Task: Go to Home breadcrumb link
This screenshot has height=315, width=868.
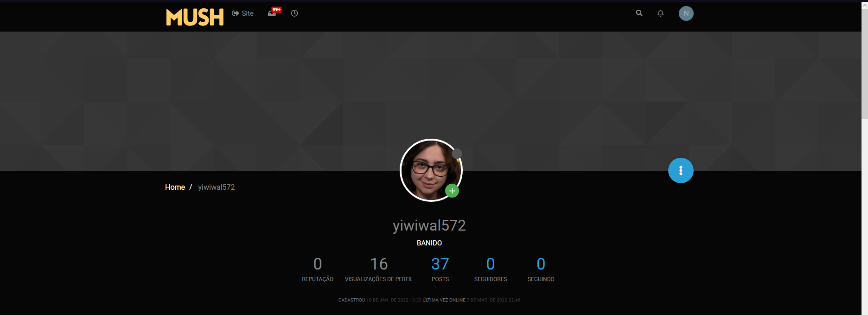Action: [x=175, y=187]
